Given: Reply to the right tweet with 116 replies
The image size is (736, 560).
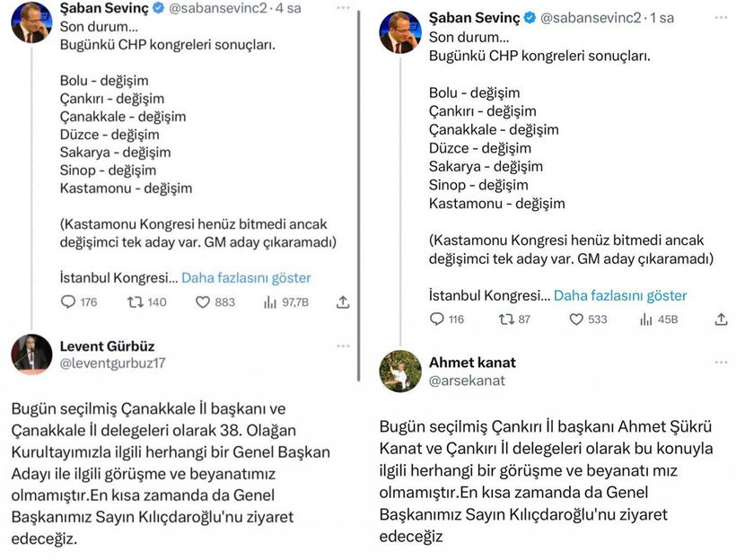Looking at the screenshot, I should point(437,319).
